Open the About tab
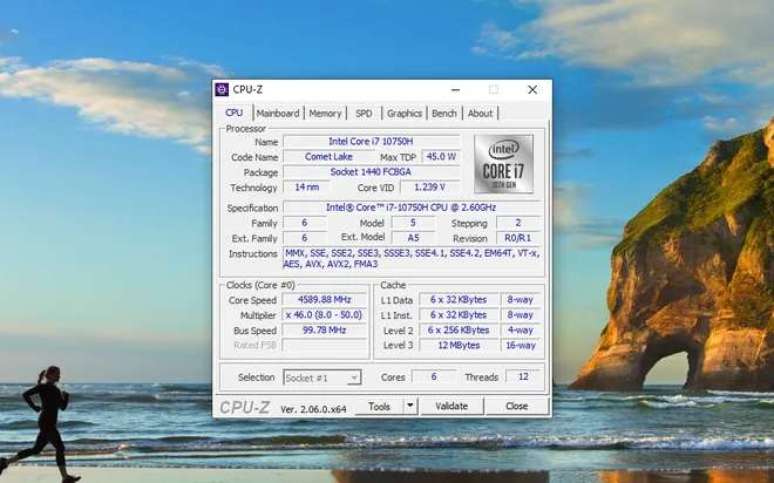The height and width of the screenshot is (483, 774). [x=480, y=113]
